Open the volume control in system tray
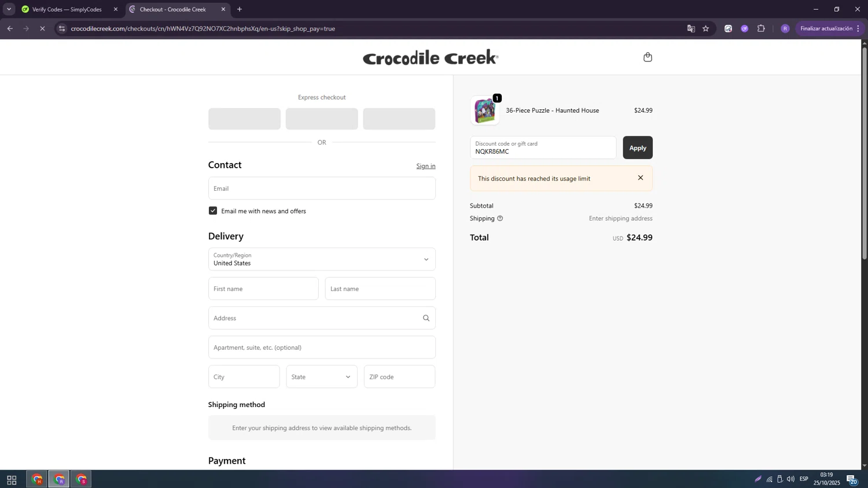The width and height of the screenshot is (868, 488). point(790,479)
